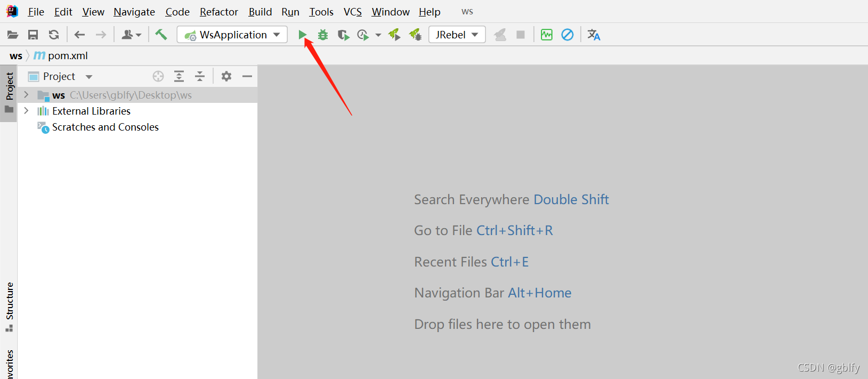868x379 pixels.
Task: Click the pom.xml breadcrumb
Action: point(61,55)
